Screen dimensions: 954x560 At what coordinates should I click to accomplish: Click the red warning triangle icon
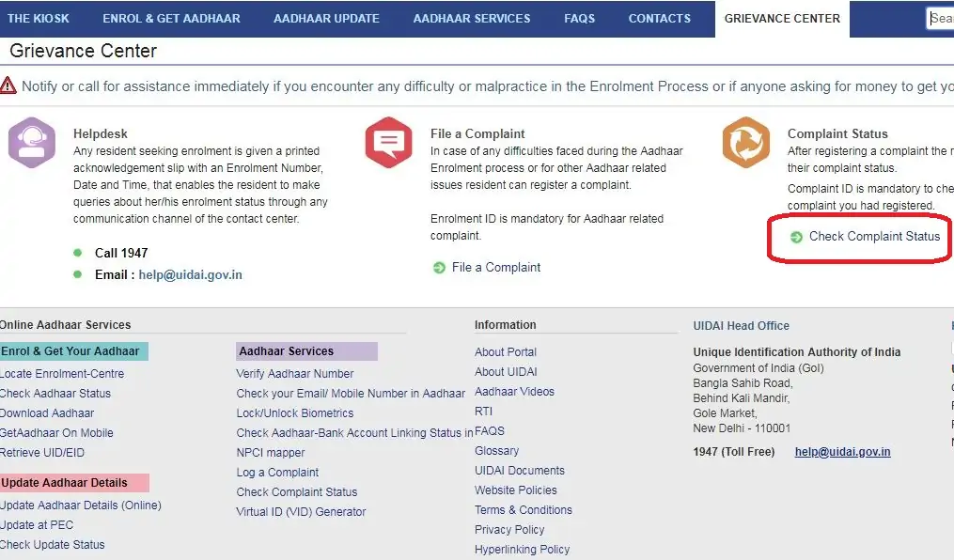tap(8, 86)
